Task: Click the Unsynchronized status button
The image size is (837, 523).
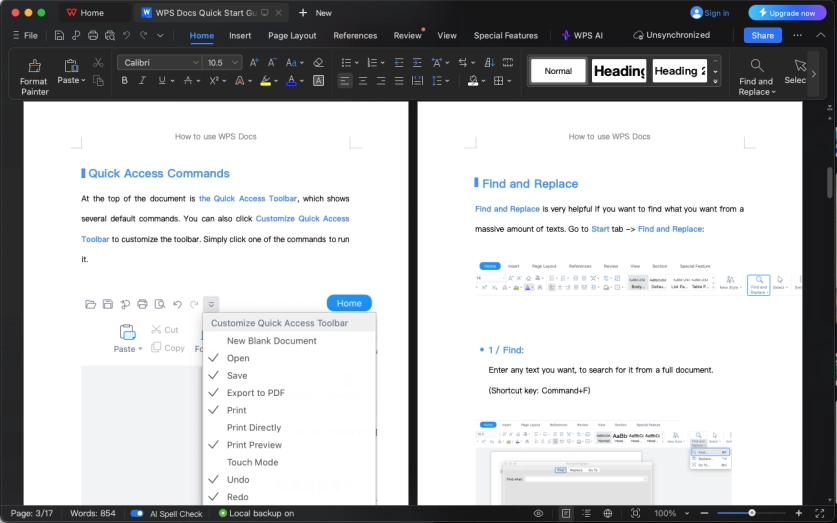Action: point(672,35)
